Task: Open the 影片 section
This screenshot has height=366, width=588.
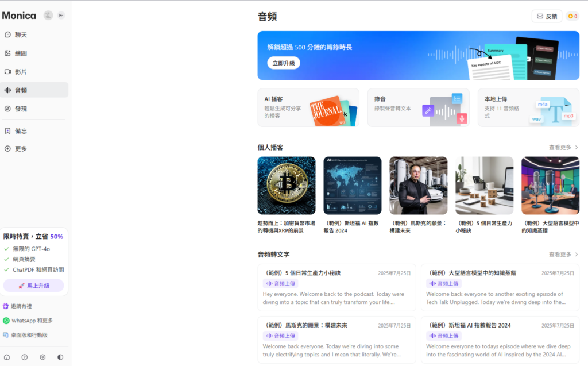Action: pyautogui.click(x=34, y=72)
